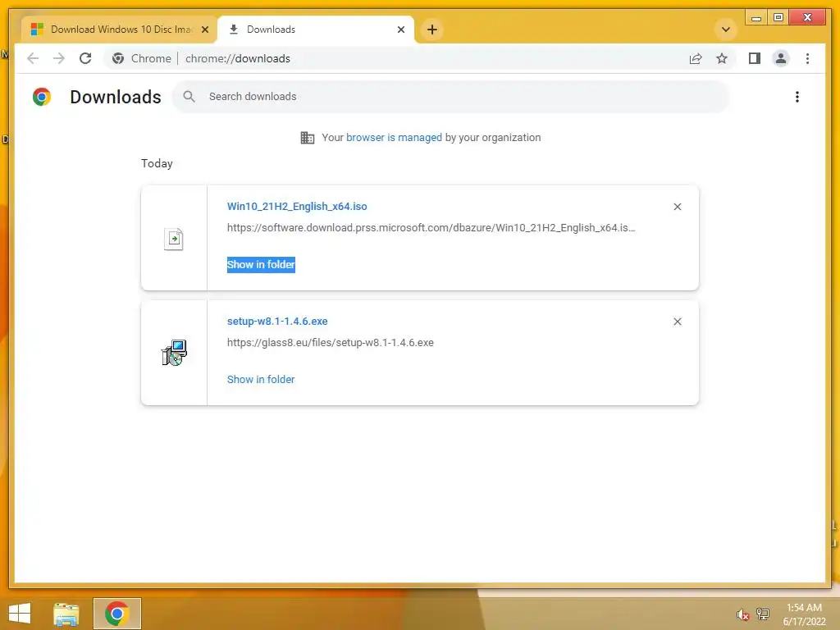This screenshot has height=630, width=840.
Task: Click the Search downloads field
Action: click(450, 97)
